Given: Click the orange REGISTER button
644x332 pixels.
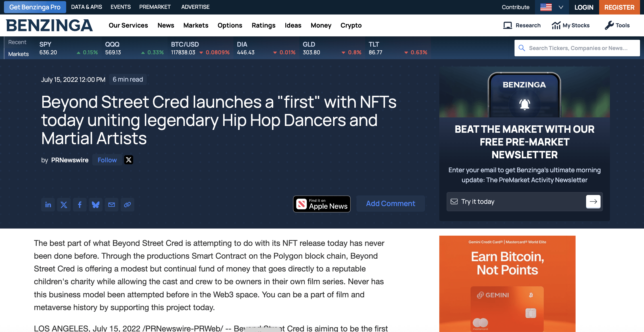Looking at the screenshot, I should coord(619,7).
